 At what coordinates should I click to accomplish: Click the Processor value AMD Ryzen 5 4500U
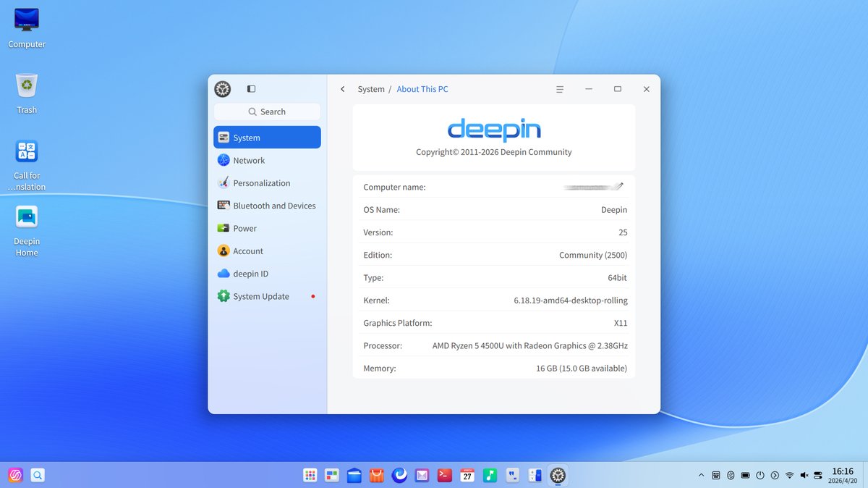pyautogui.click(x=530, y=345)
